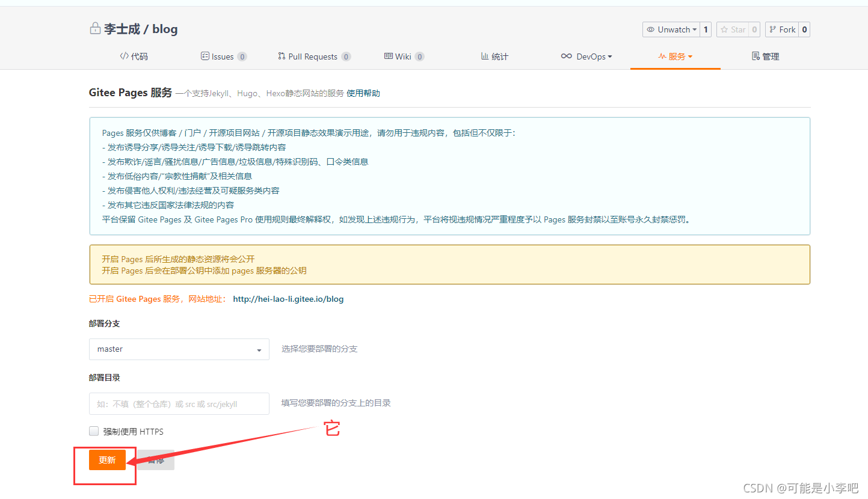The height and width of the screenshot is (499, 868).
Task: Click the eye icon on Unwatch button
Action: 651,29
